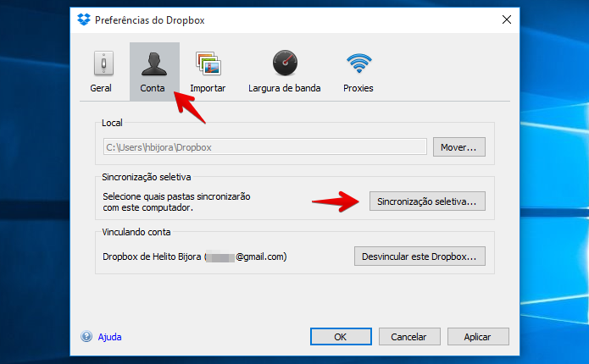Image resolution: width=589 pixels, height=364 pixels.
Task: Click the 'Dropbox de Helito Bijora' account text
Action: pyautogui.click(x=195, y=256)
